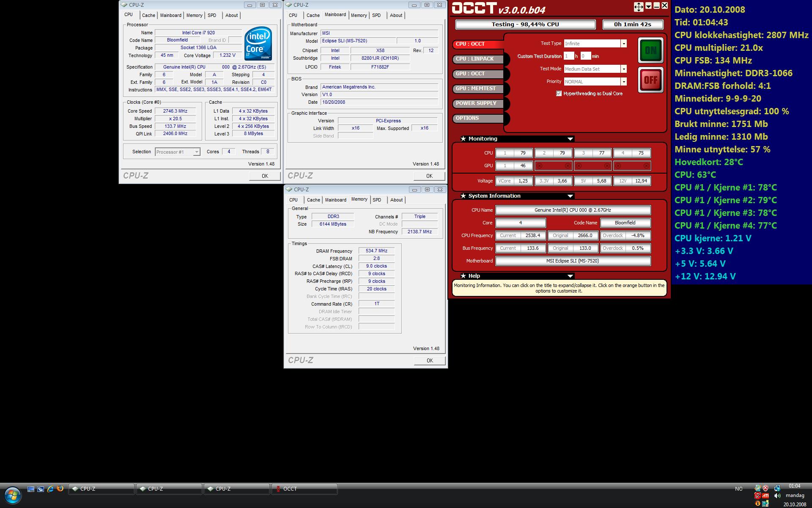Switch to Mainboard tab in CPU-Z CPU window
The height and width of the screenshot is (508, 812).
(x=171, y=15)
